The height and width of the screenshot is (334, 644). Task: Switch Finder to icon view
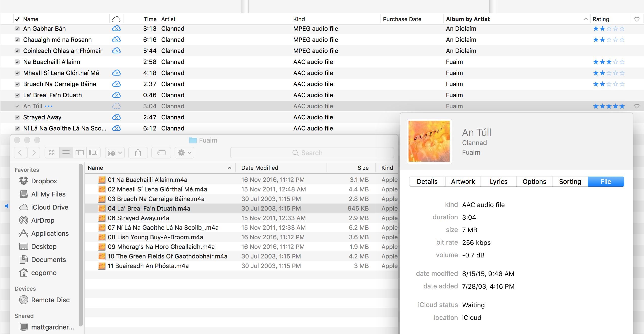tap(52, 153)
